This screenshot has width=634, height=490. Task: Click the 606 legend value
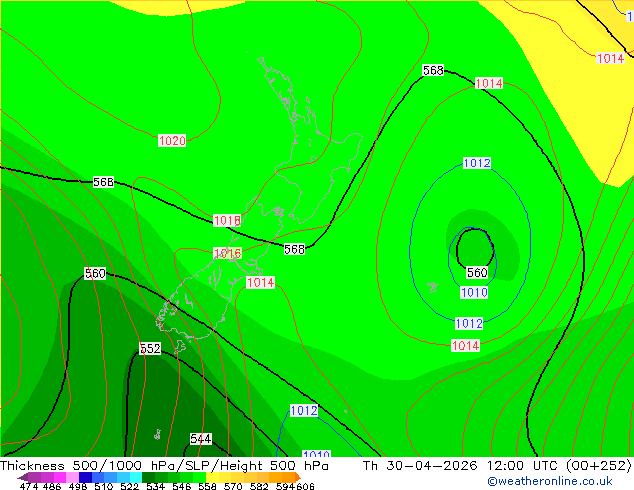coord(305,486)
